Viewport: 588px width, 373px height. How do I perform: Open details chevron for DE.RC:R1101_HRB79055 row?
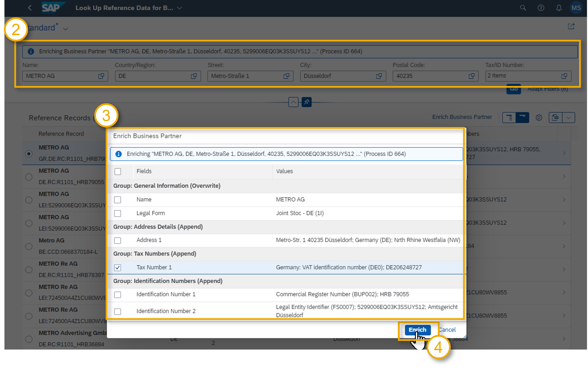pos(564,176)
